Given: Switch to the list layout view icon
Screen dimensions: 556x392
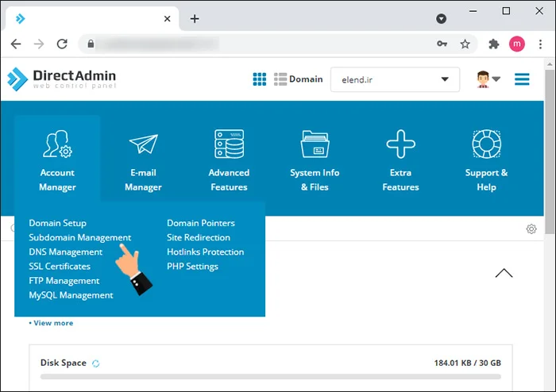Looking at the screenshot, I should click(280, 79).
